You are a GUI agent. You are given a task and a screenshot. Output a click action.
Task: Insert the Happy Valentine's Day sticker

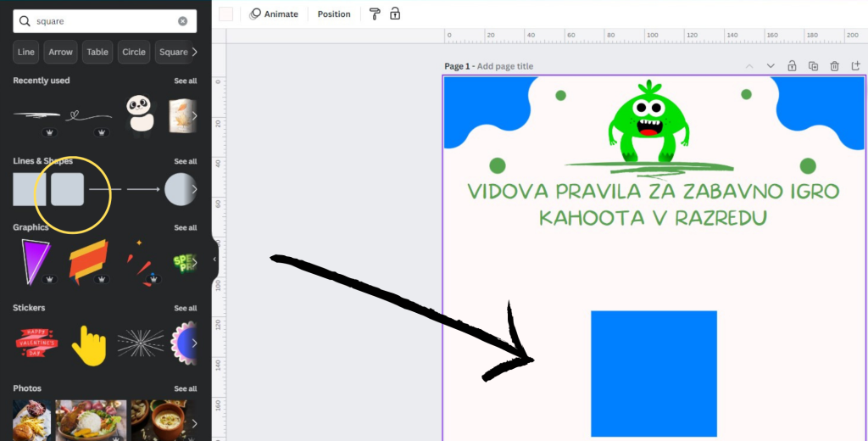pos(36,342)
